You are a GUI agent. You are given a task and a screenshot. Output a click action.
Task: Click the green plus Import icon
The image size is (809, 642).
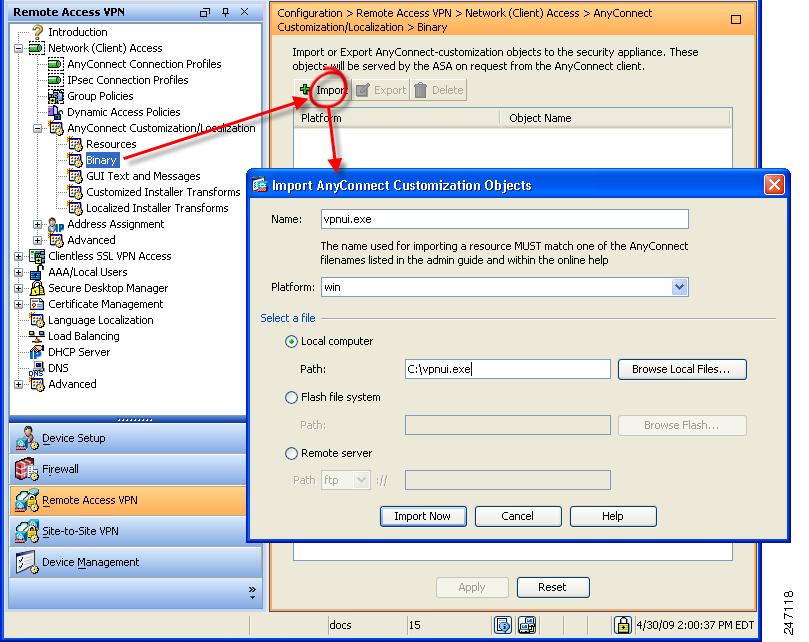click(305, 89)
